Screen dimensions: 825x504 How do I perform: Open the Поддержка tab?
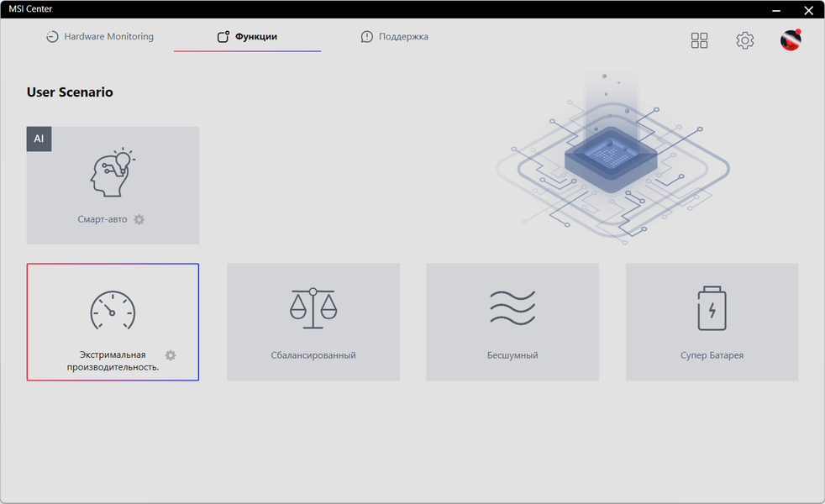pyautogui.click(x=395, y=36)
